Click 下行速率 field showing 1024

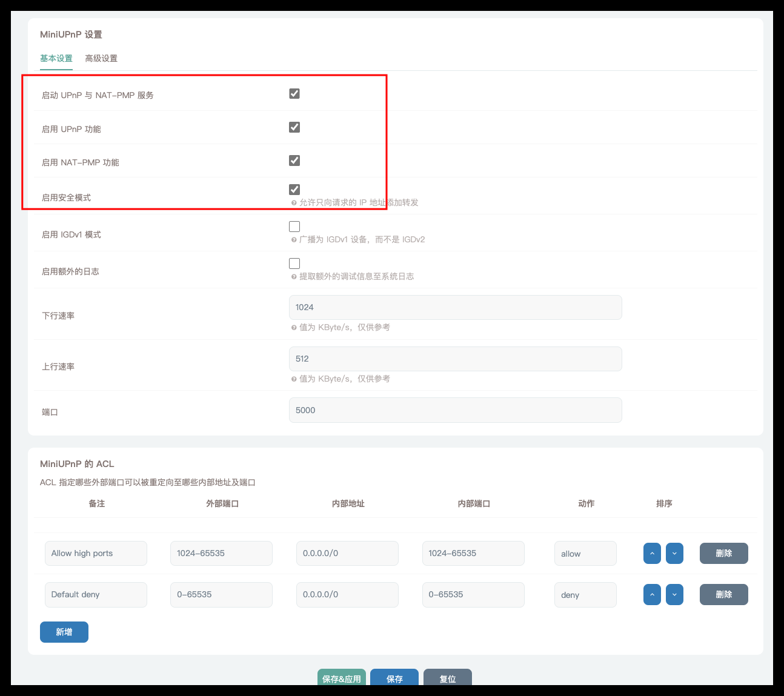click(x=455, y=308)
